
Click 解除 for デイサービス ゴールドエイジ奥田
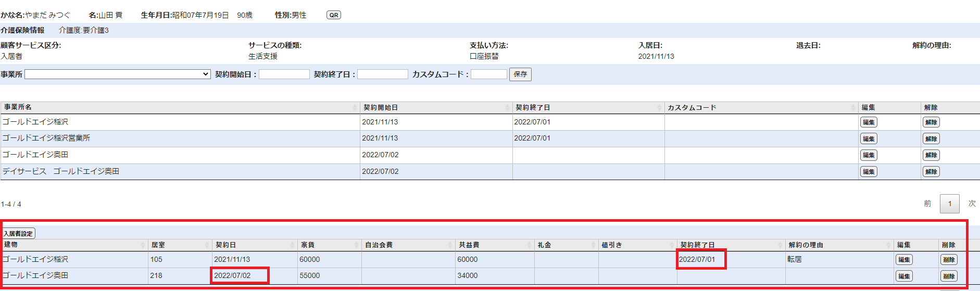[x=931, y=172]
